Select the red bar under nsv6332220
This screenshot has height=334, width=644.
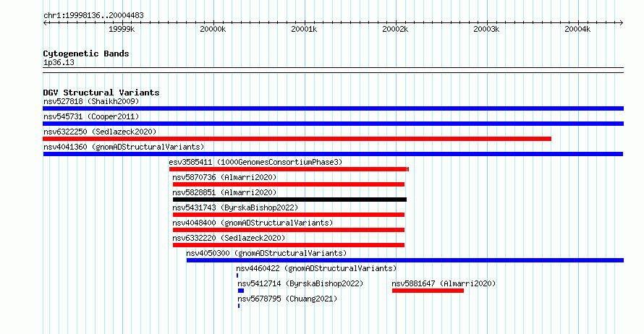tap(289, 245)
